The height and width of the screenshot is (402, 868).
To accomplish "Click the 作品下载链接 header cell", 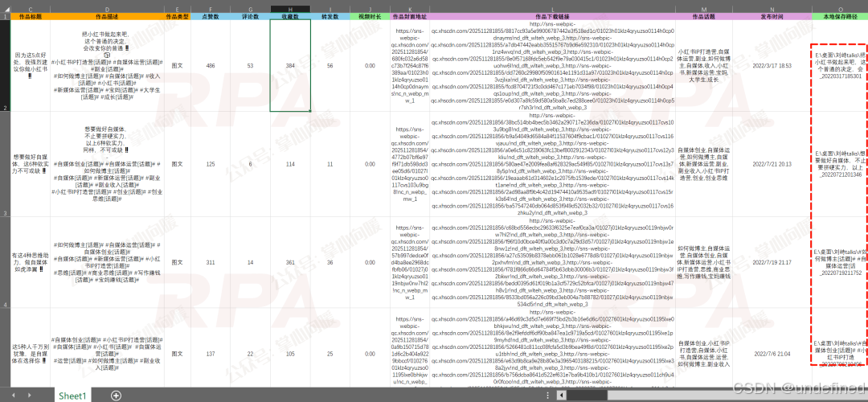I will [552, 17].
